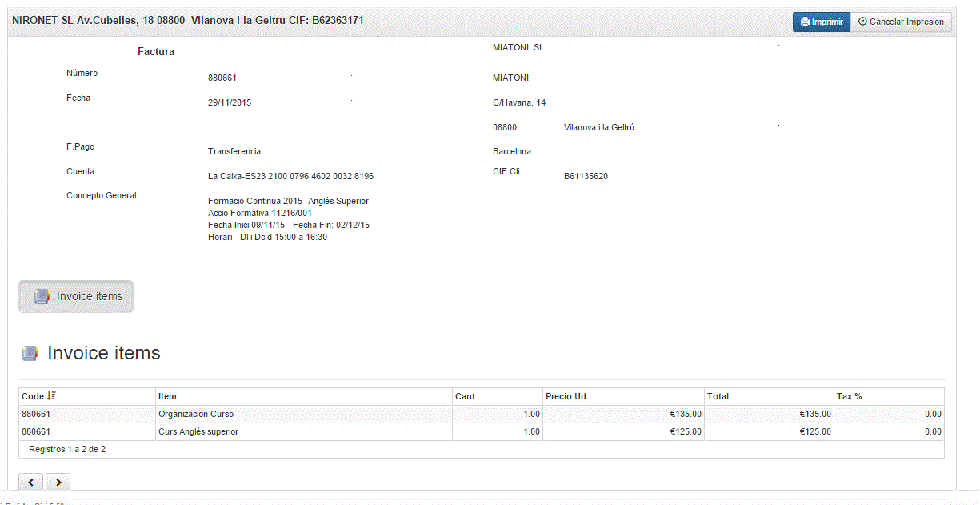Click the book icon in Invoice items heading
The height and width of the screenshot is (505, 980).
click(x=30, y=354)
